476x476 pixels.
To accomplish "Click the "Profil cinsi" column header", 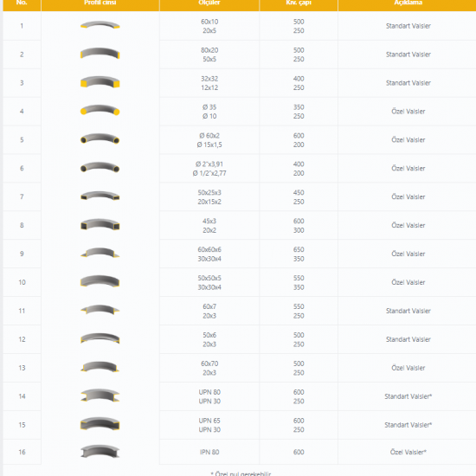I will pos(100,3).
